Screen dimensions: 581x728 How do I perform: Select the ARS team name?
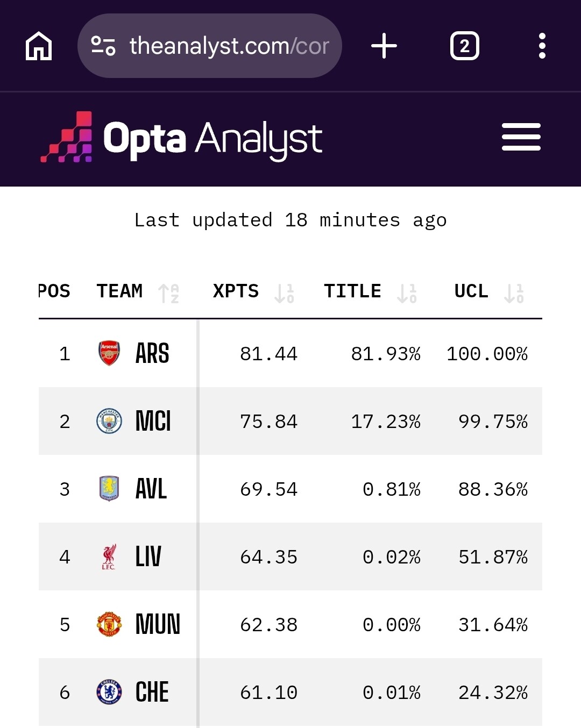click(152, 354)
